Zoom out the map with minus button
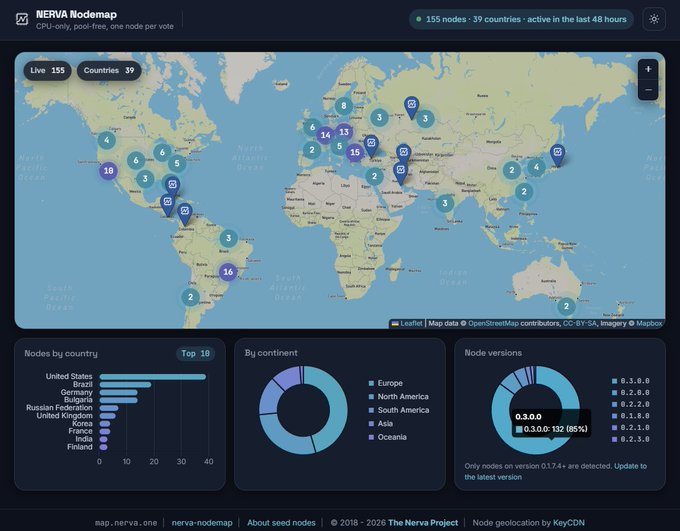Screen dimensions: 680x531 coord(648,90)
